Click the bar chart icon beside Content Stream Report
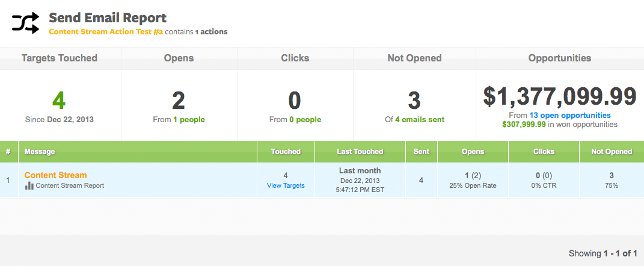644x266 pixels. coord(29,186)
